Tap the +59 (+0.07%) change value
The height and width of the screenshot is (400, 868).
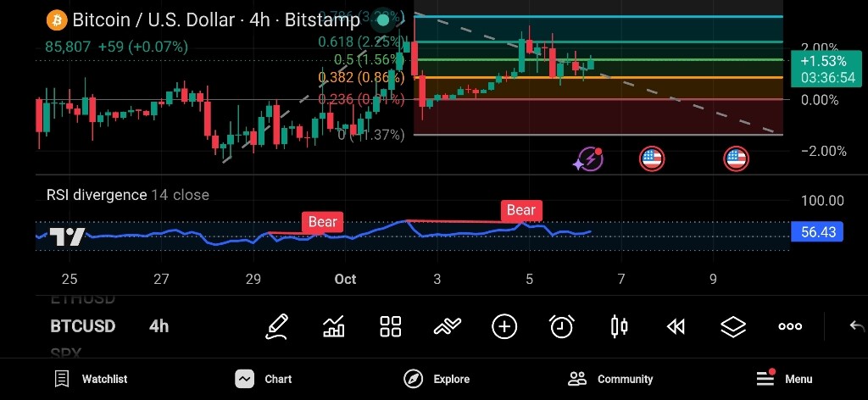(142, 47)
